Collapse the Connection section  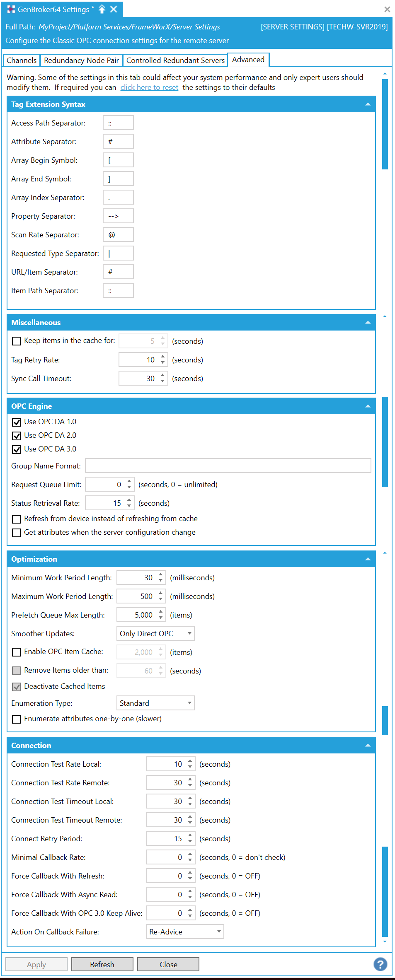(x=368, y=746)
